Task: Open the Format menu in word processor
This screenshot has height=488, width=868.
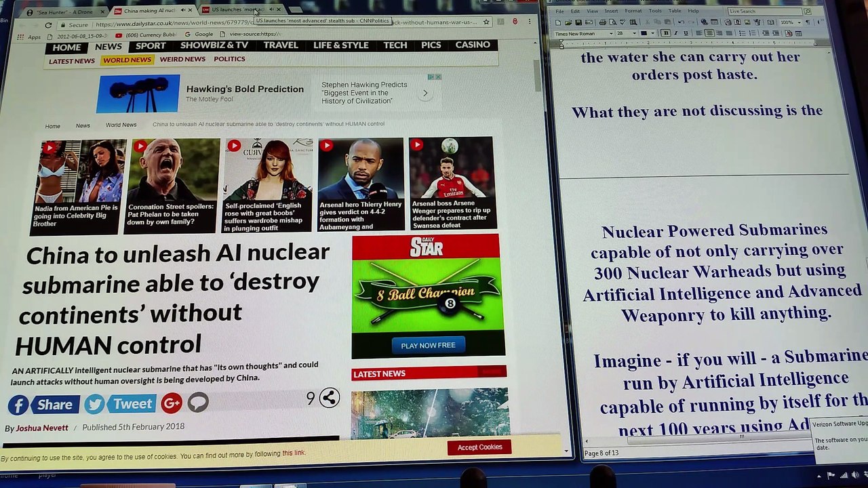Action: pyautogui.click(x=633, y=12)
